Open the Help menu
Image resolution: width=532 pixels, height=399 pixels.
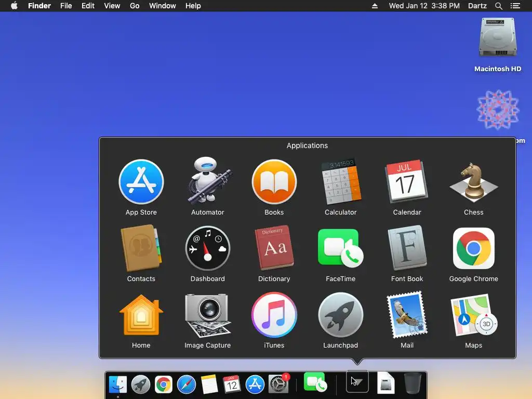(x=193, y=6)
